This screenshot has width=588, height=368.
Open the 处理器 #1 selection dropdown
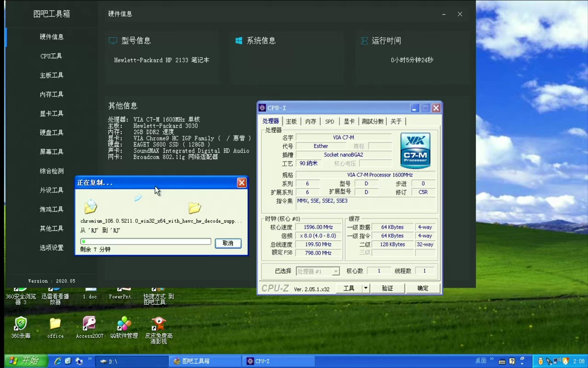(x=318, y=271)
